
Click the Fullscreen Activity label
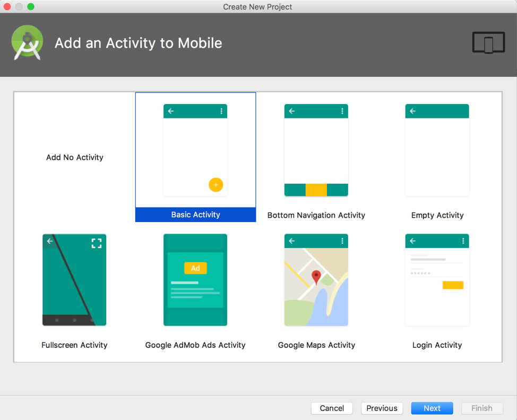(74, 345)
